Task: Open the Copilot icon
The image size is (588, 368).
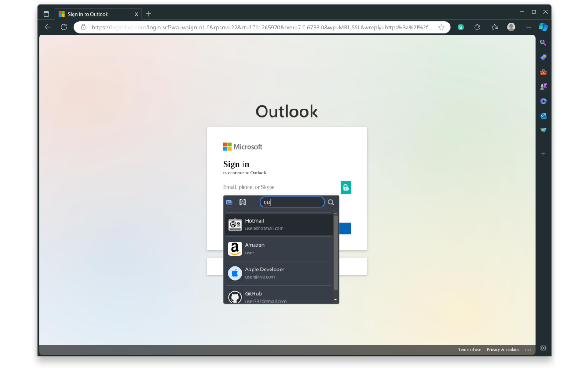Action: pos(543,27)
